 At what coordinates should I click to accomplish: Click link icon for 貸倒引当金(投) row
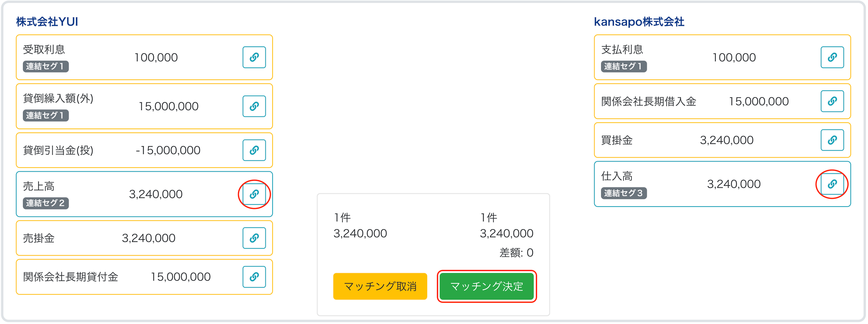254,150
